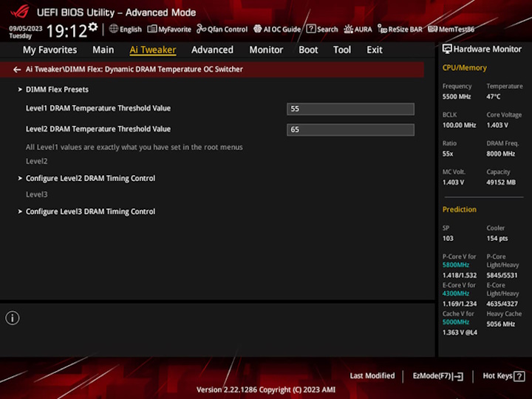Screen dimensions: 532x399
Task: Click the English language globe icon
Action: pos(114,30)
